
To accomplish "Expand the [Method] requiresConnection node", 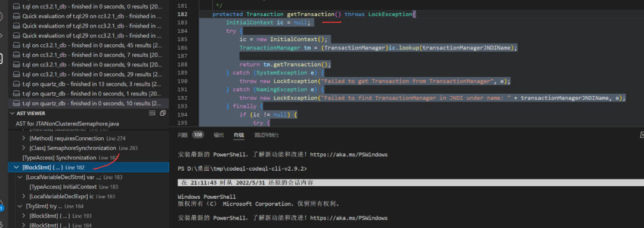I will (24, 138).
